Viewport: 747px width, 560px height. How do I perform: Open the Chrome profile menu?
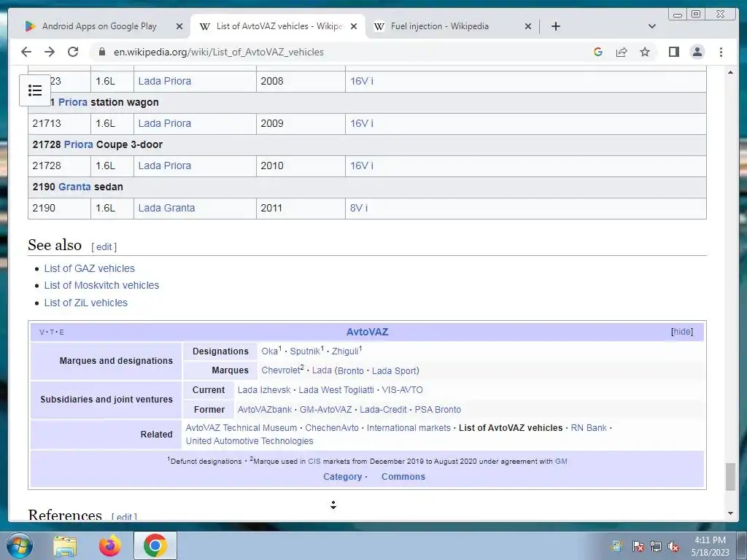point(697,52)
